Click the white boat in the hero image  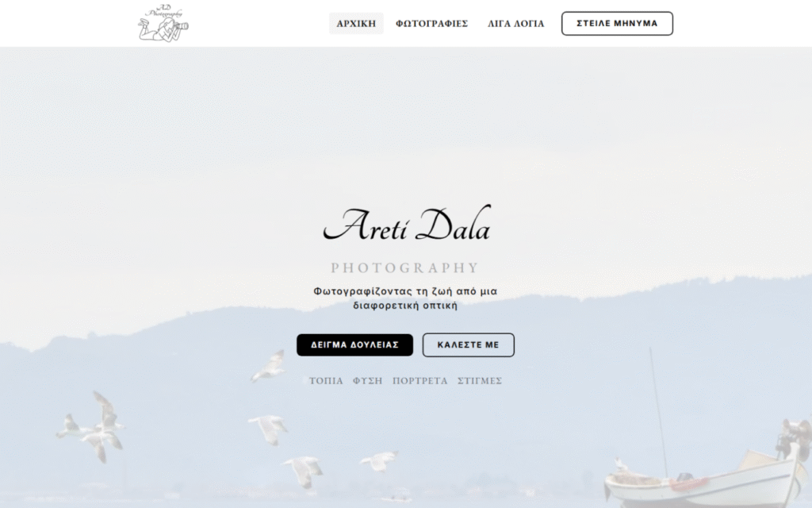tap(704, 479)
